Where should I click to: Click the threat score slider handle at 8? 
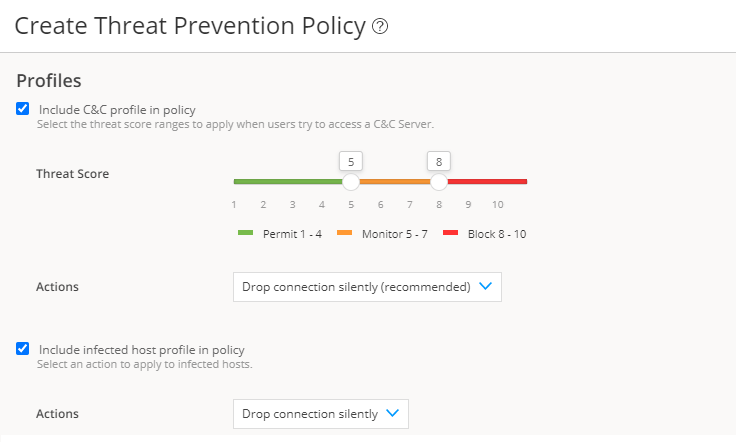[x=439, y=182]
